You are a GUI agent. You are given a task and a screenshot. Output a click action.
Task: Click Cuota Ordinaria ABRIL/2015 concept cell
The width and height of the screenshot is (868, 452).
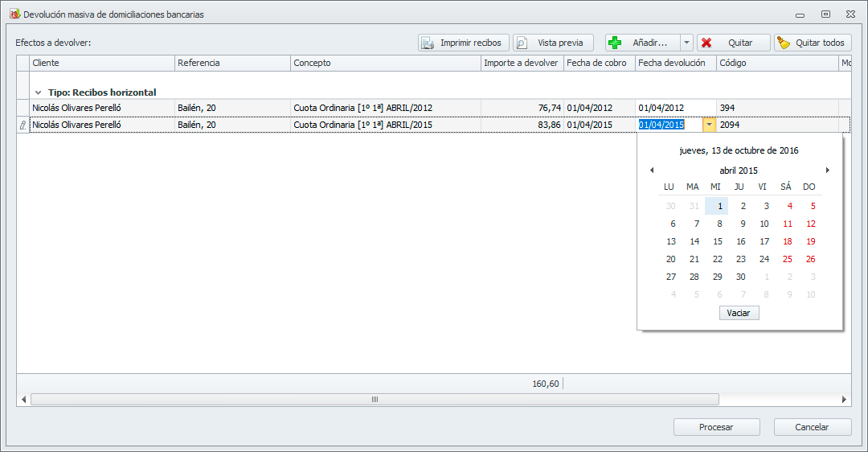(385, 125)
